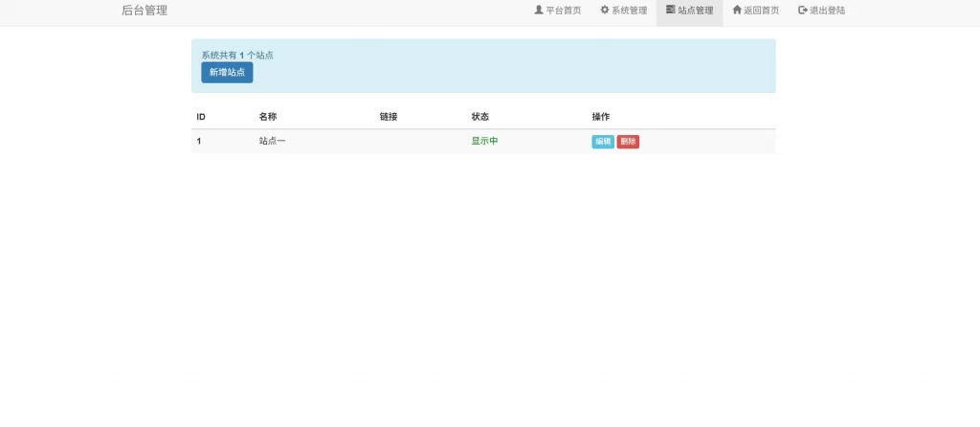980x427 pixels.
Task: Click the 编辑 button for 站点一
Action: coord(603,142)
